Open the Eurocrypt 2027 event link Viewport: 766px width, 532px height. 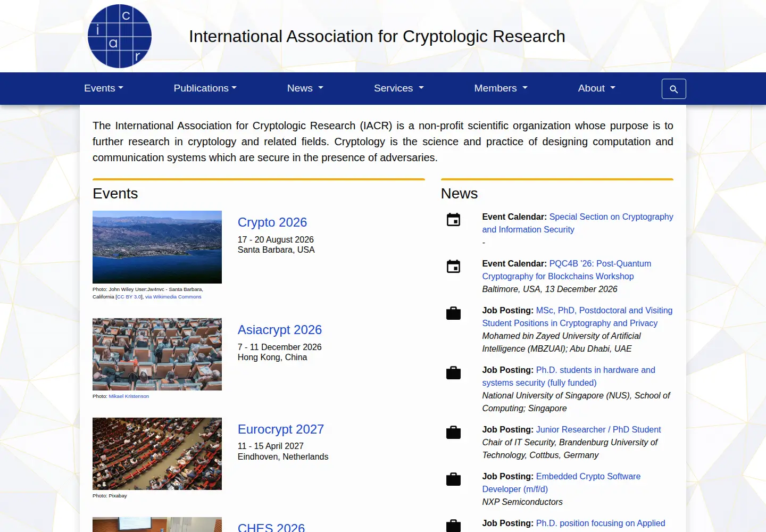(x=281, y=429)
